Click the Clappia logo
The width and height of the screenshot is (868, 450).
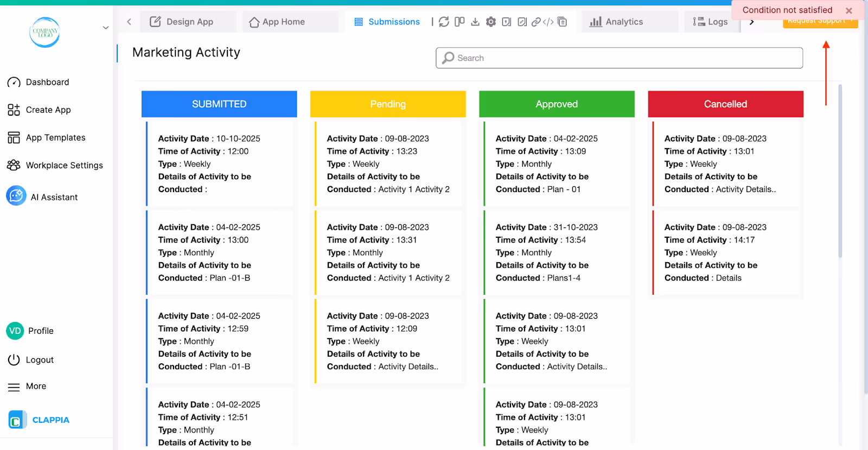coord(39,420)
